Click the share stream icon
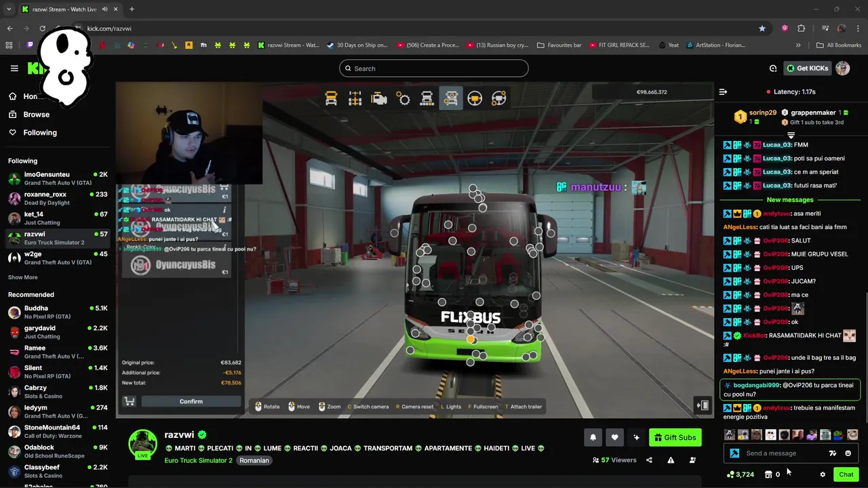 [x=649, y=460]
